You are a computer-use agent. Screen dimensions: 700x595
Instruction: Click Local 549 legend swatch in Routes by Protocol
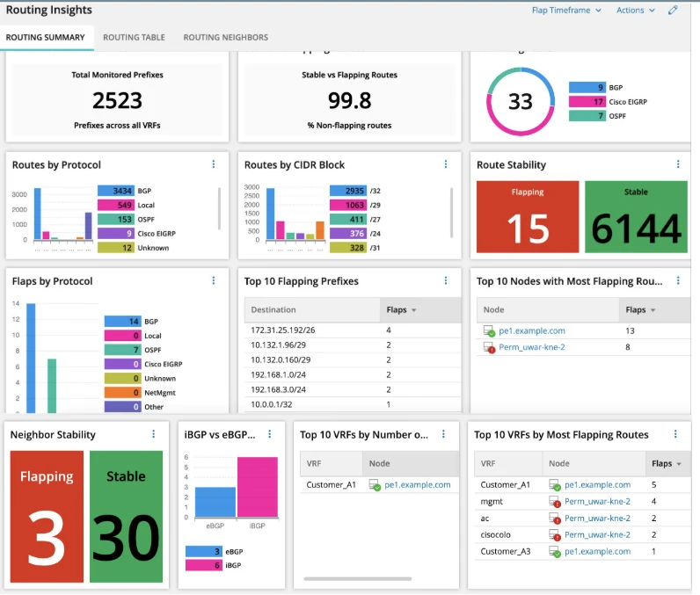tap(115, 205)
